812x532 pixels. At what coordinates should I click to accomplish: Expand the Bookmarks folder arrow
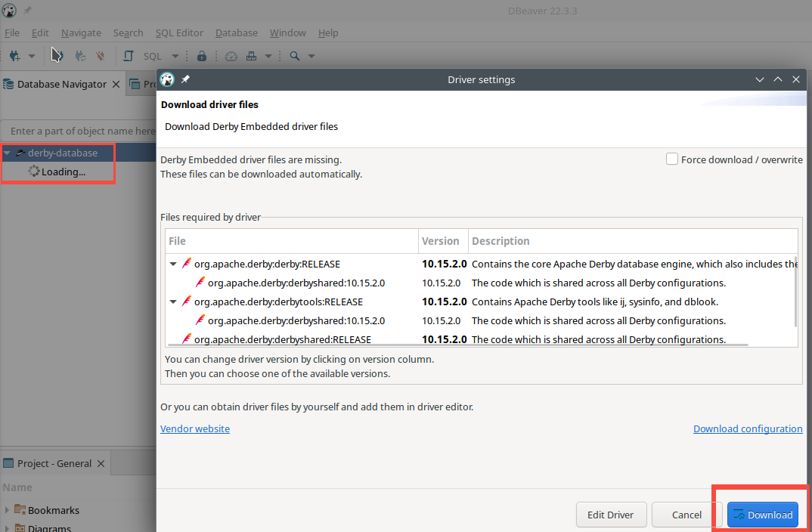(7, 510)
